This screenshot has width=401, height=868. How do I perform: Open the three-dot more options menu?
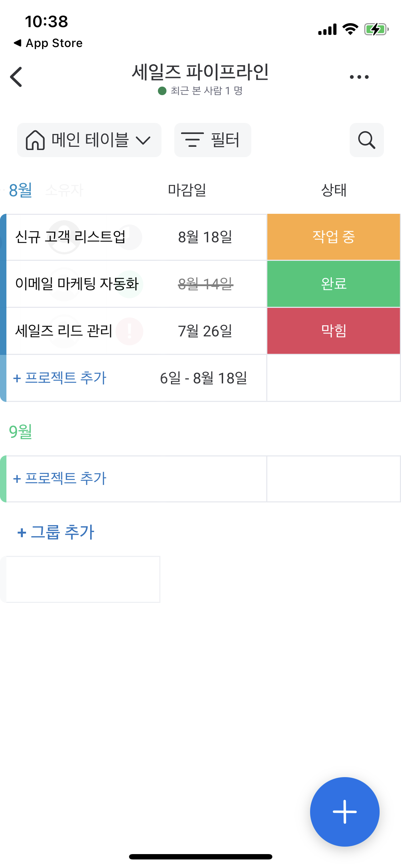359,77
